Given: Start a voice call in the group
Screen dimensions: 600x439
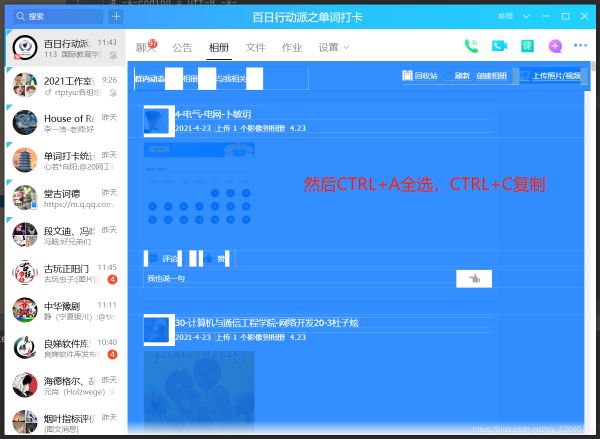Looking at the screenshot, I should (x=471, y=46).
